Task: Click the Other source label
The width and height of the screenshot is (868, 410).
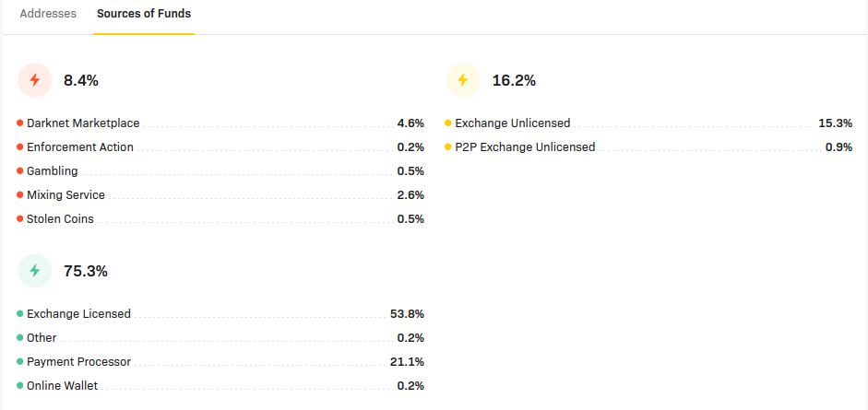Action: point(42,337)
